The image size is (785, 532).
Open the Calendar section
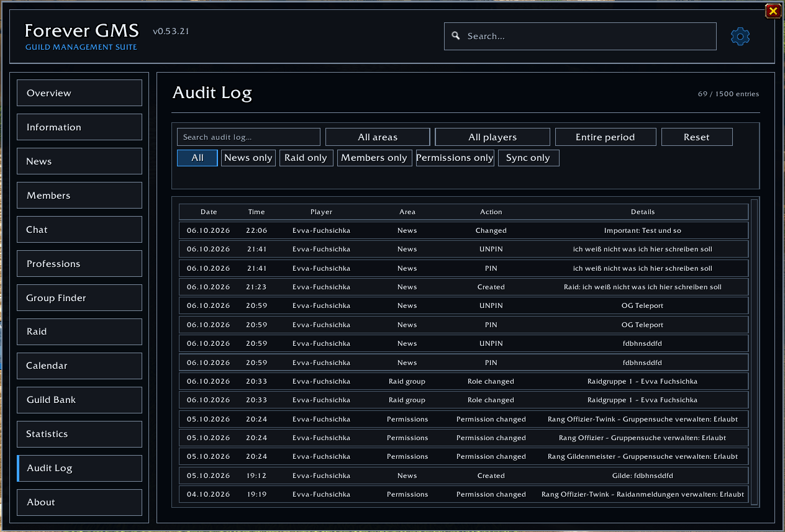pos(79,366)
